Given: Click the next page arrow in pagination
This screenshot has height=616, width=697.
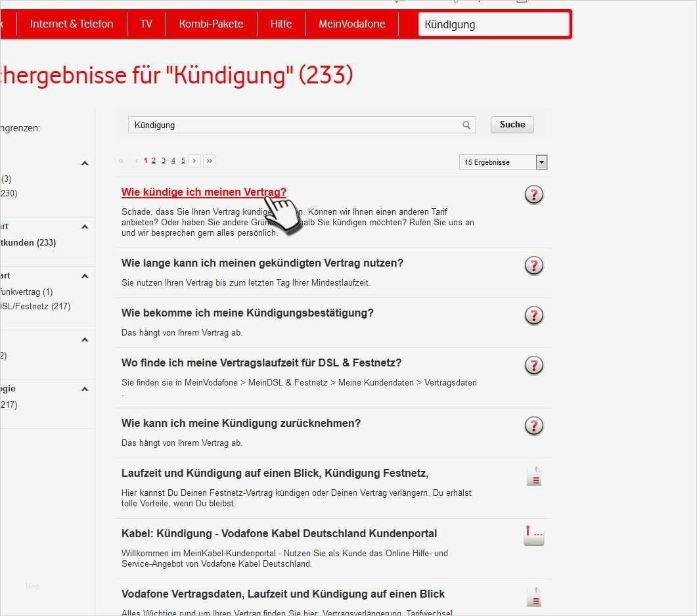Looking at the screenshot, I should (x=194, y=161).
